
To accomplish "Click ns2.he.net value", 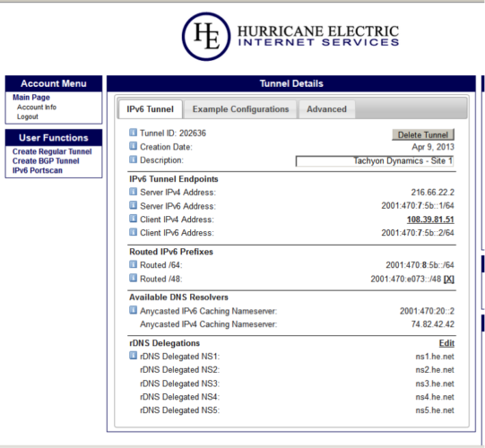I will click(435, 370).
